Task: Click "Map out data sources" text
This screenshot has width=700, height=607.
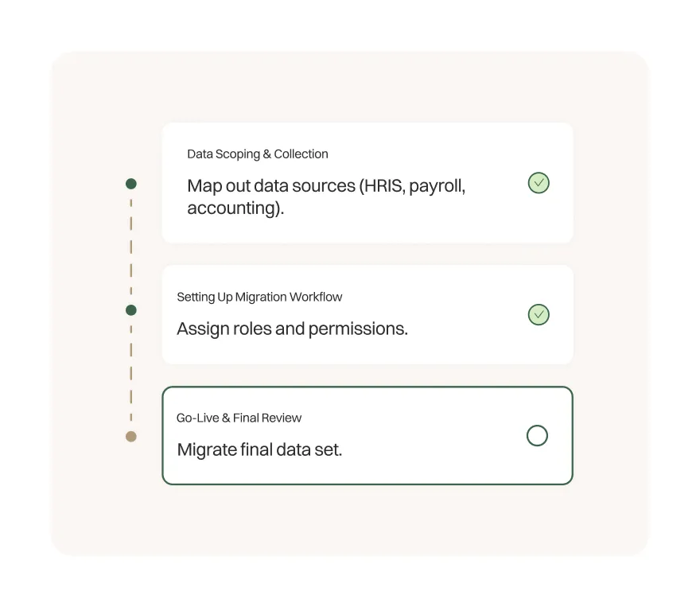Action: [x=270, y=186]
